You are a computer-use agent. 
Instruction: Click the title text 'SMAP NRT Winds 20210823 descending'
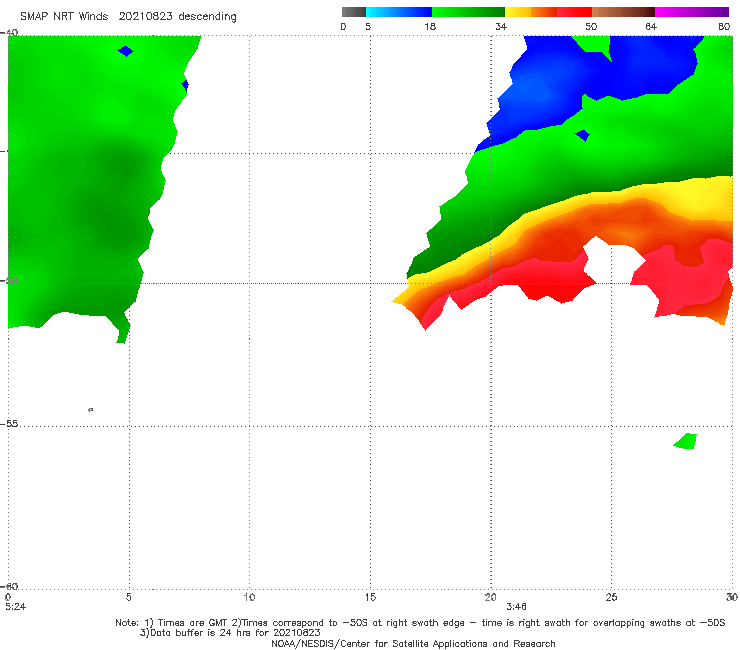click(128, 16)
